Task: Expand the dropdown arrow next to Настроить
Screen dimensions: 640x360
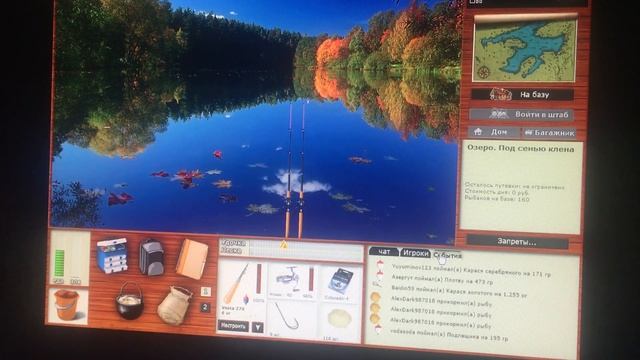Action: (258, 327)
